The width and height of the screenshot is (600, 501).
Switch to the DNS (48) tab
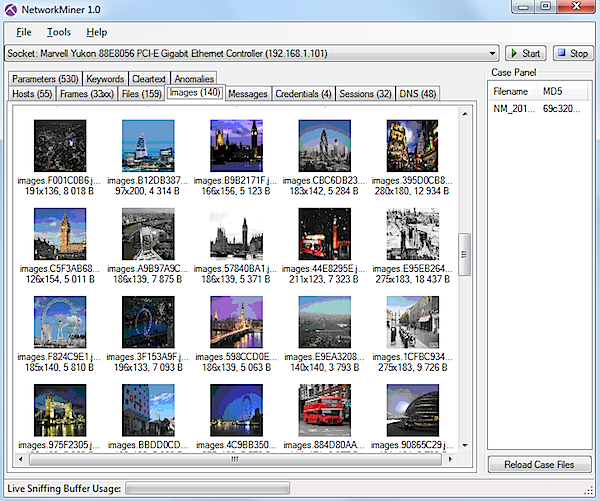(x=418, y=94)
